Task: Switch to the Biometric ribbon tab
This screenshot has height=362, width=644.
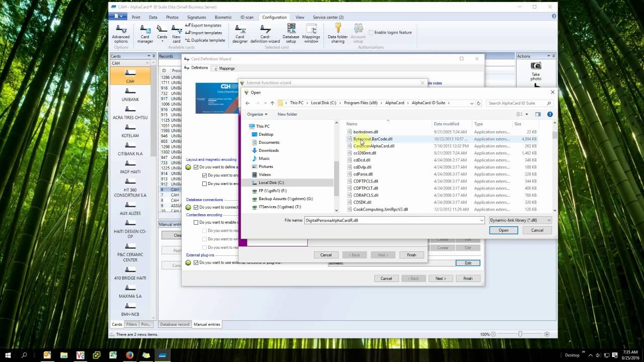Action: [223, 17]
